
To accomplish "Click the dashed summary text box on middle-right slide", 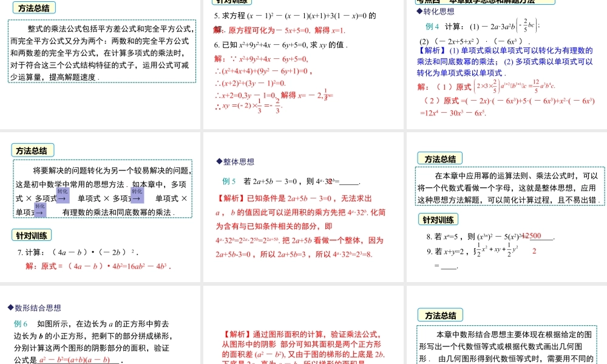I will 507,186.
